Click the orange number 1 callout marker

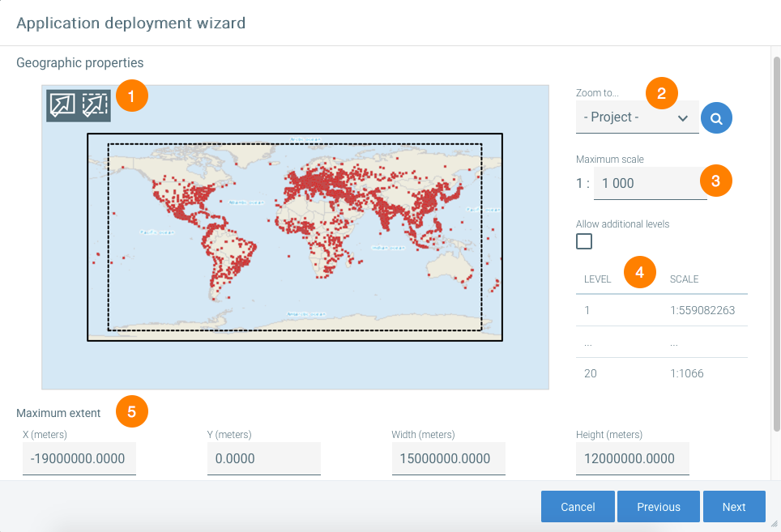click(132, 96)
